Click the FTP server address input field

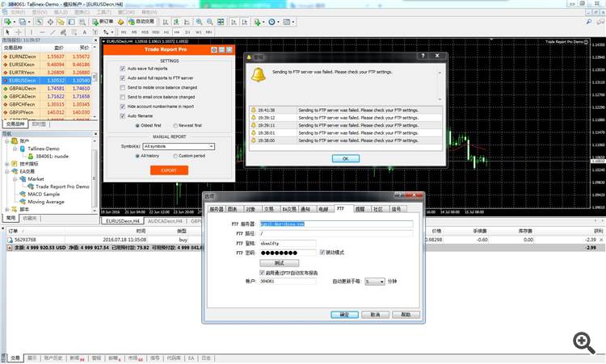pyautogui.click(x=336, y=224)
